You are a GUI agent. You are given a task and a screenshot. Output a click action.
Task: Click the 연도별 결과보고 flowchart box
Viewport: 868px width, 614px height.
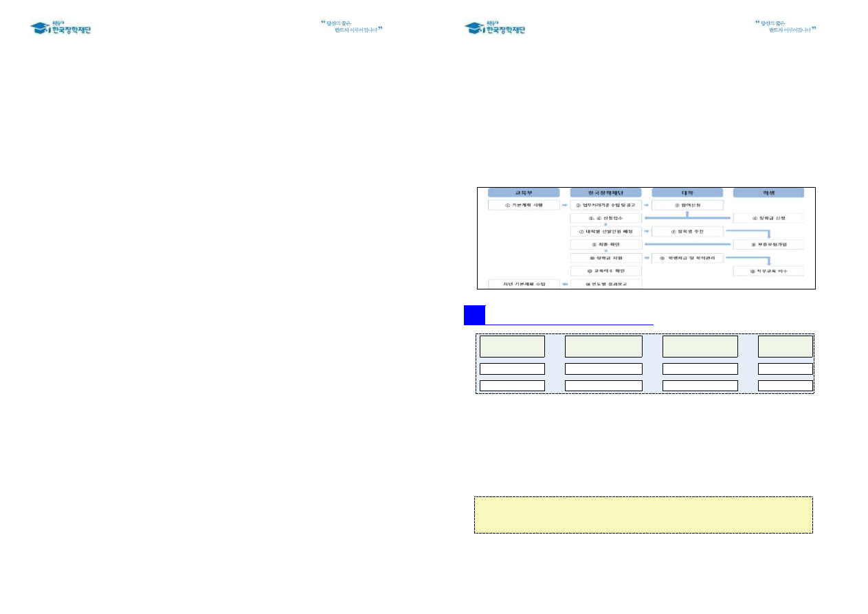pos(605,284)
